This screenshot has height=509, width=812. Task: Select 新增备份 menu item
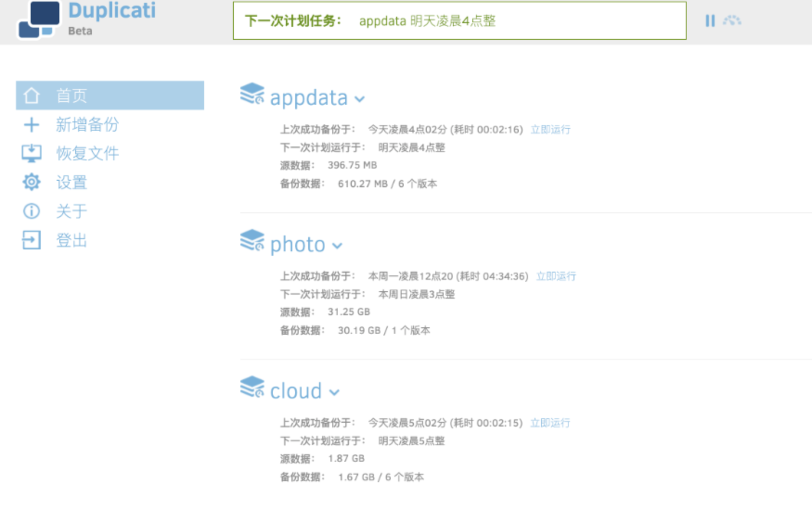[87, 124]
